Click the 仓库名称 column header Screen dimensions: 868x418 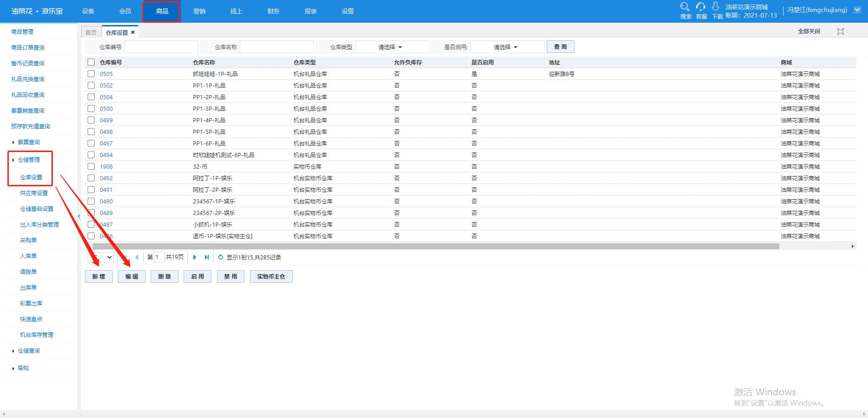point(204,62)
